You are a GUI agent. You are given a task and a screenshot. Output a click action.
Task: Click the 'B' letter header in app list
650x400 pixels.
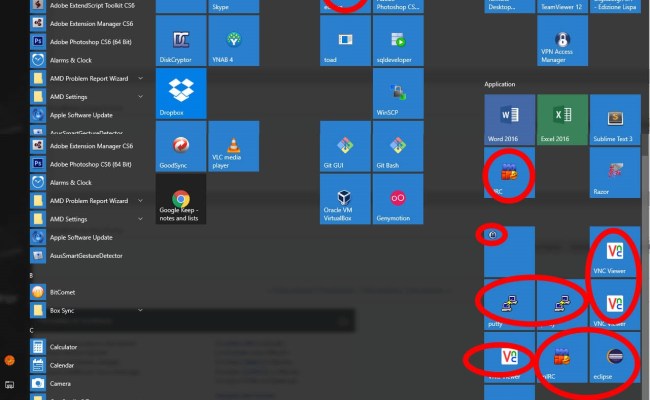point(32,276)
